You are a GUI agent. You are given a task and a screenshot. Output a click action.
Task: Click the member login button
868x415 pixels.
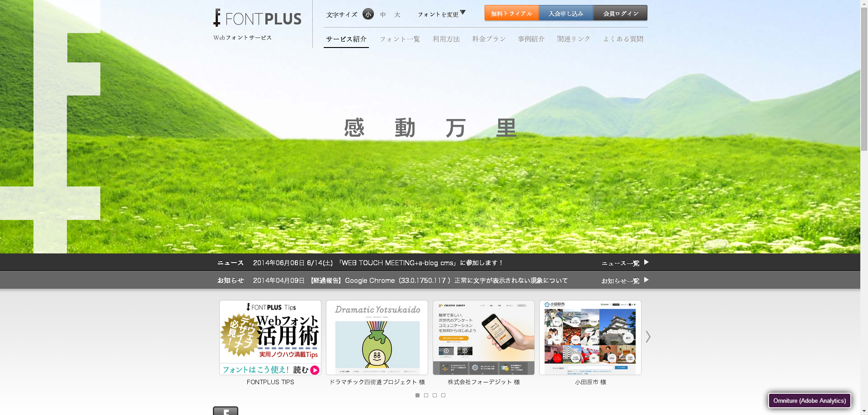pyautogui.click(x=620, y=13)
